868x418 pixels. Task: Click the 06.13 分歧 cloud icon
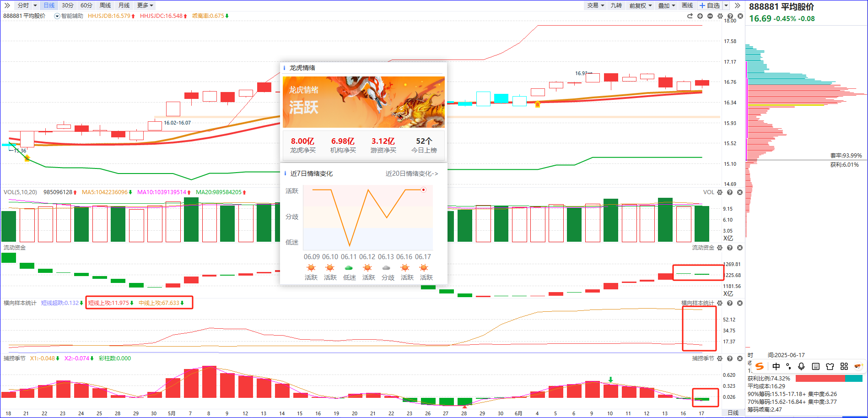coord(387,268)
